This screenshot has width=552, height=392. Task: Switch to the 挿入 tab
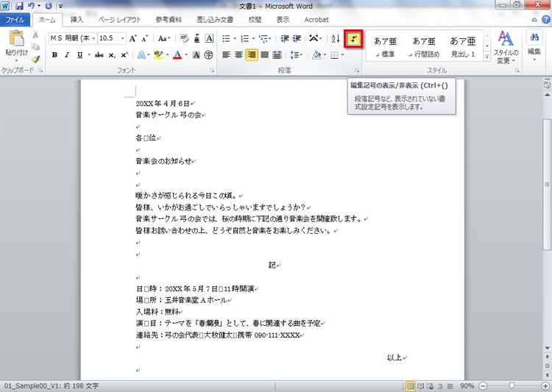(x=77, y=20)
